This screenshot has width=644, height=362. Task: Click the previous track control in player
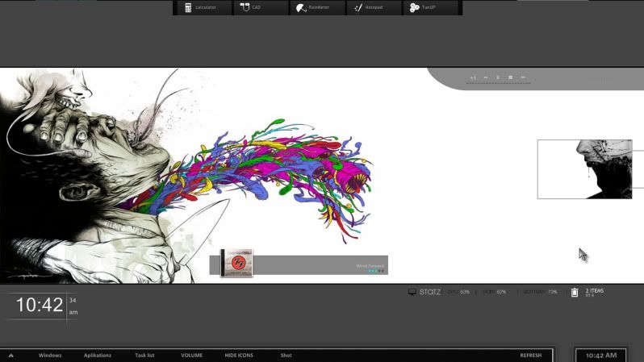point(486,77)
